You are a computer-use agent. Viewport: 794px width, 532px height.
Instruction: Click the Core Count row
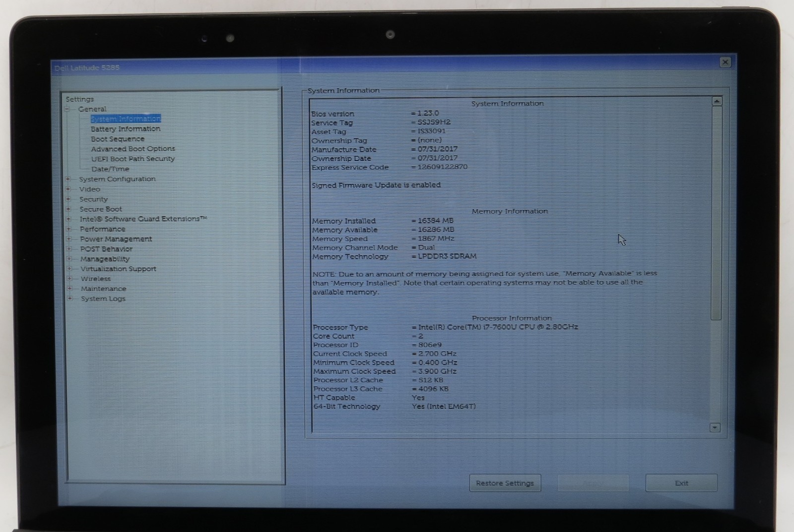coord(368,336)
